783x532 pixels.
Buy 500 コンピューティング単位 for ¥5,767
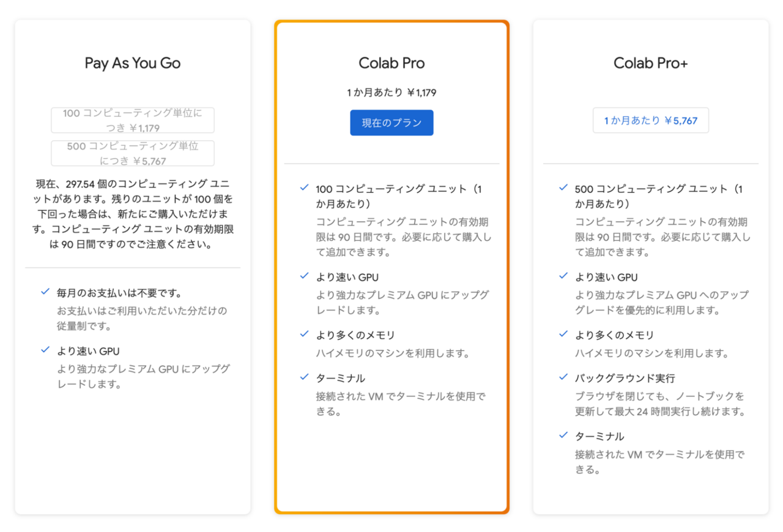[133, 153]
